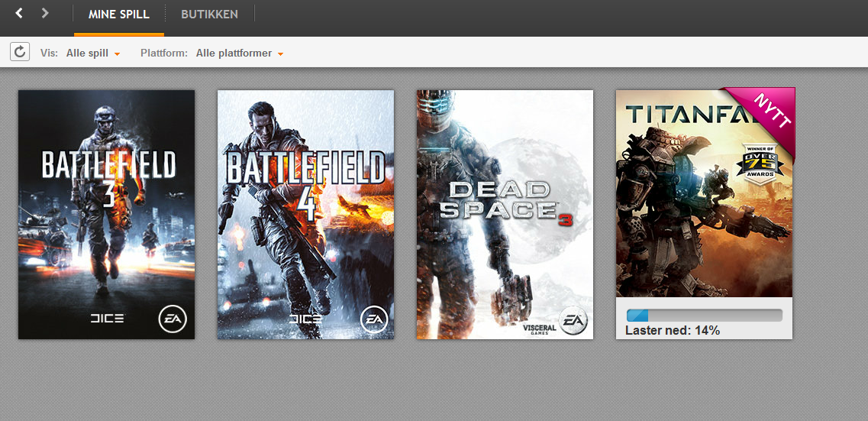
Task: Select the Battlefield 3 game cover
Action: [x=106, y=215]
